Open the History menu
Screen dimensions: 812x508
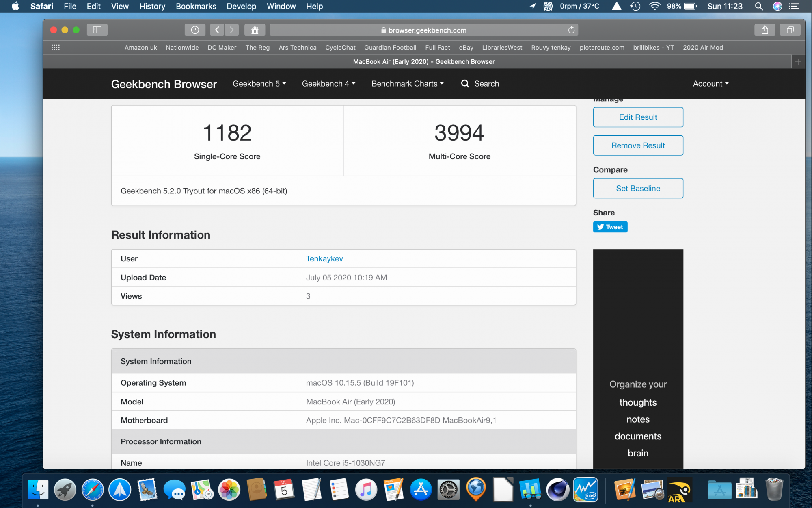coord(152,6)
